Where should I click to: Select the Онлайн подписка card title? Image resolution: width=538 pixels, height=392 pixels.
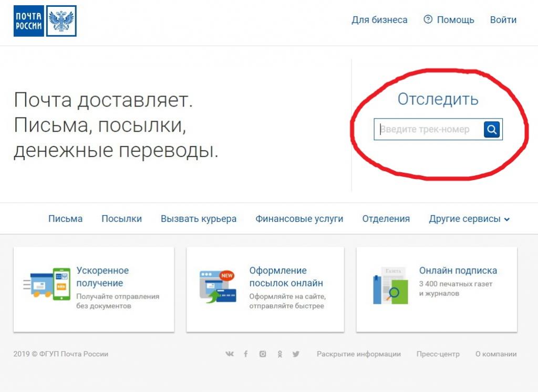click(458, 271)
